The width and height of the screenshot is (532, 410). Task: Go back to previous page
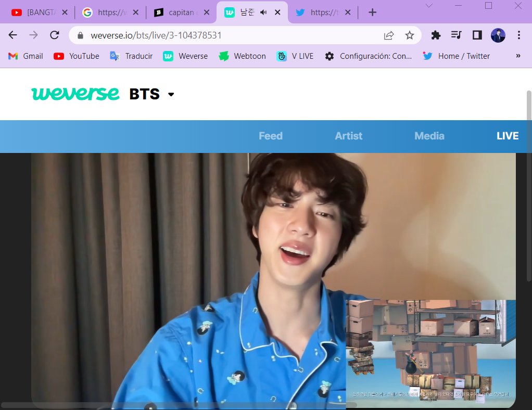pyautogui.click(x=12, y=35)
